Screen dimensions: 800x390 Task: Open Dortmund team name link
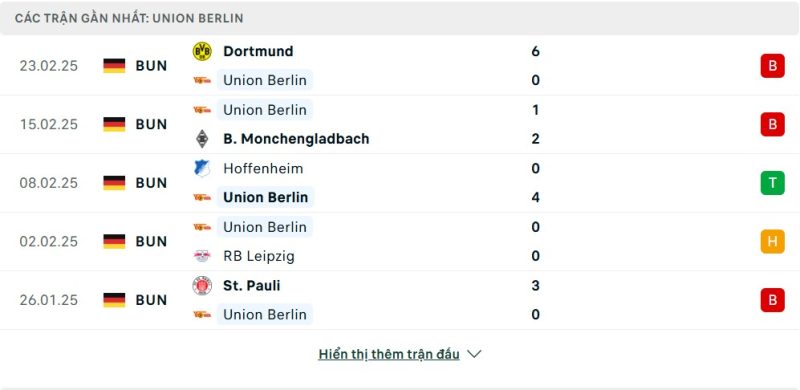click(x=258, y=51)
